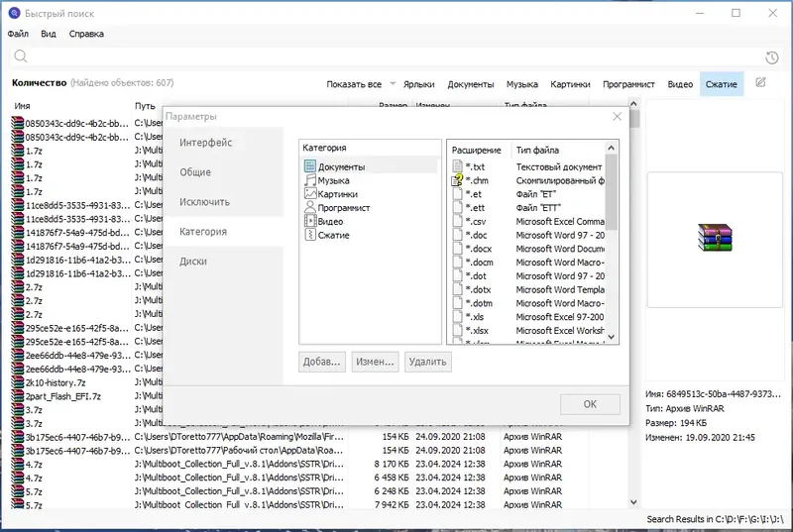Select the 2part_Flash_EFI.7z result
Screen dimensions: 793x532
coord(63,396)
